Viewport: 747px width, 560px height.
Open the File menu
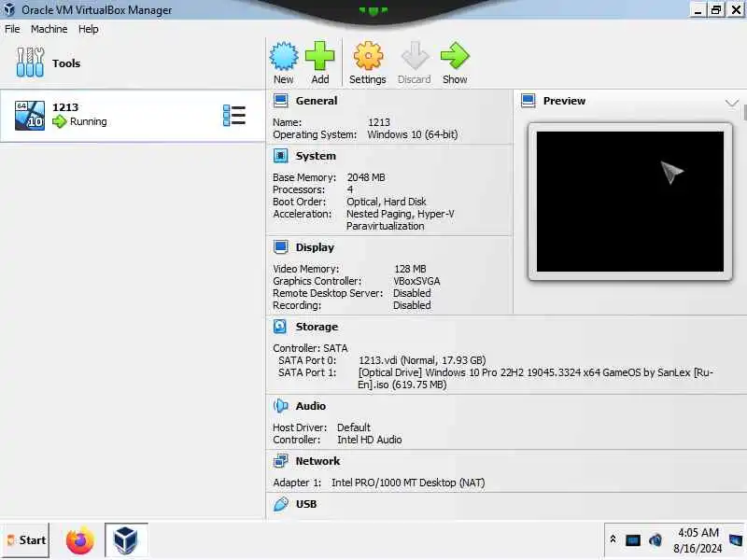[x=12, y=29]
